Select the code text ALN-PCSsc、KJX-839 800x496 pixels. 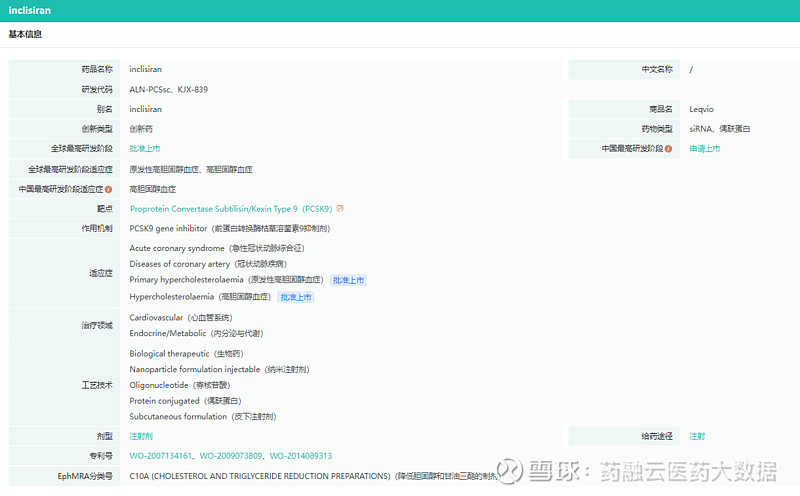coord(168,89)
